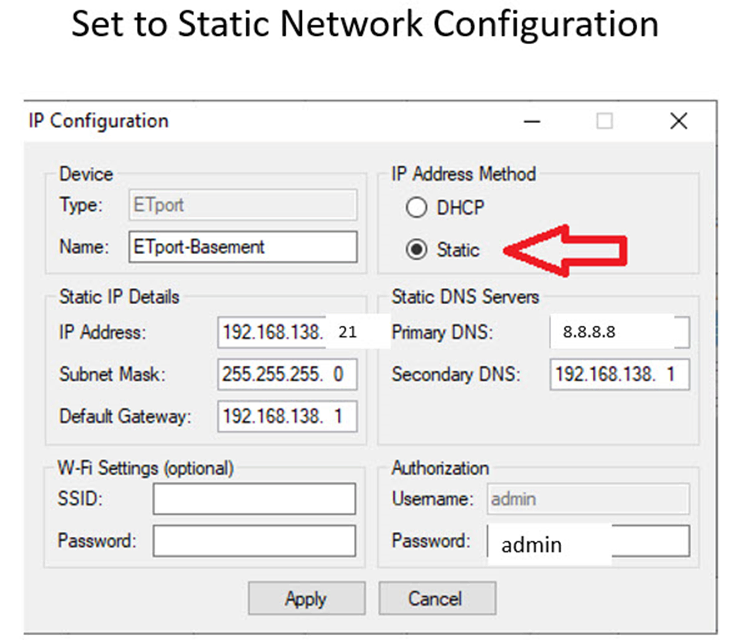733x641 pixels.
Task: Click the Wi-Fi Settings (optional) label
Action: click(145, 468)
